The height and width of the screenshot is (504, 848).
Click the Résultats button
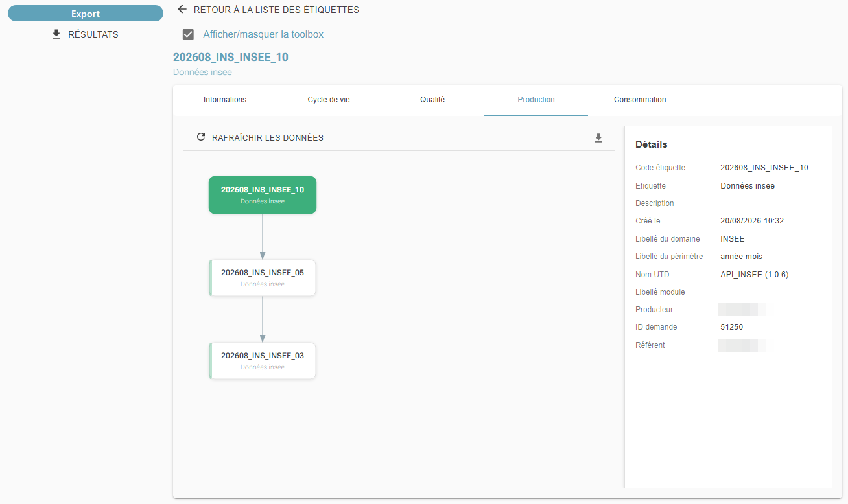click(x=85, y=34)
